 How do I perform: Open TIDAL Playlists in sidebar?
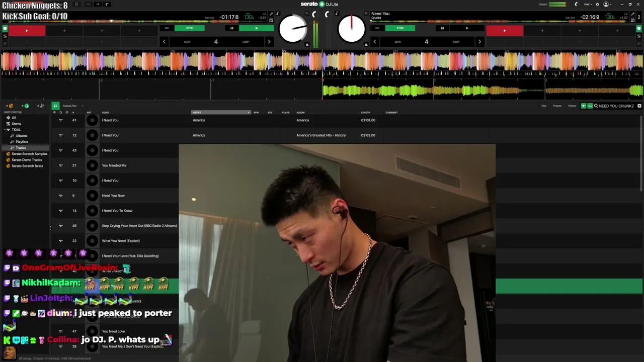tap(22, 142)
